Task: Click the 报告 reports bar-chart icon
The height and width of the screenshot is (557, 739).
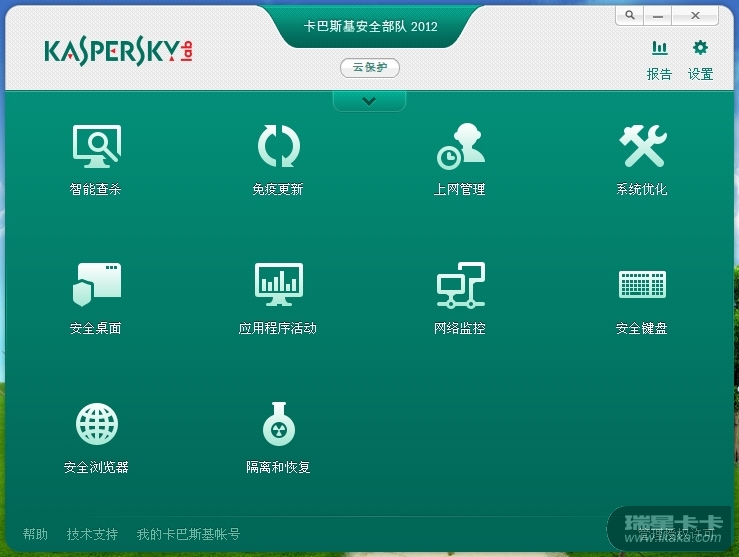Action: [659, 48]
